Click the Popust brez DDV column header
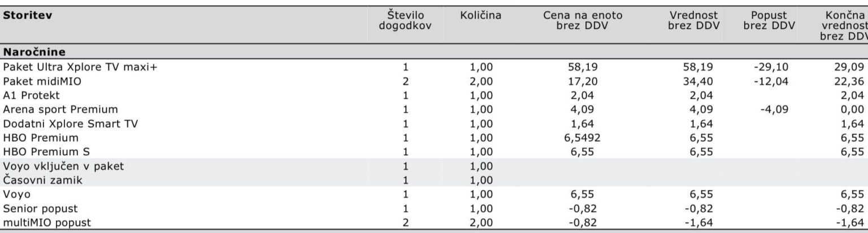Viewport: 868px width, 233px height. 769,21
